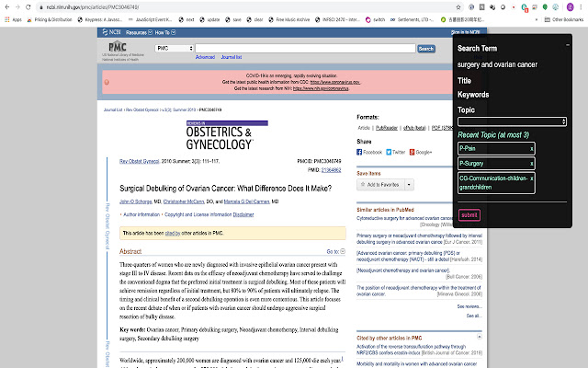Remove the P-Surgery recent topic

pos(531,164)
